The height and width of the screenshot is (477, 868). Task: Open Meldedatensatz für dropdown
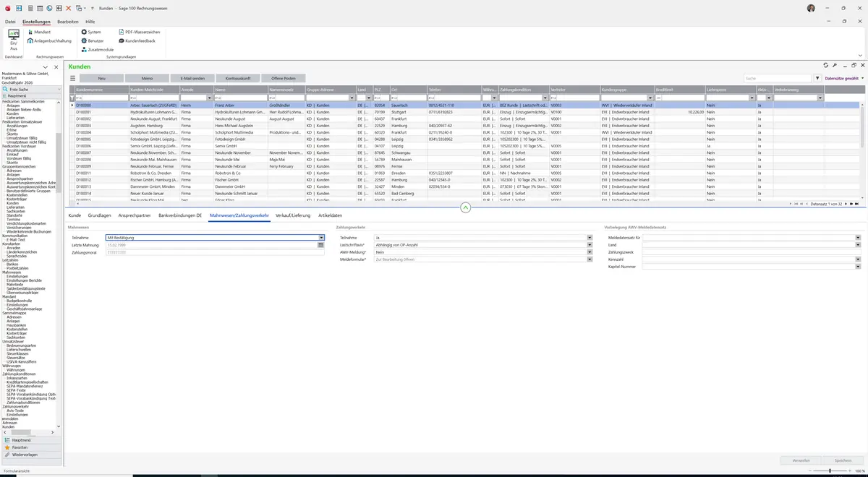pyautogui.click(x=858, y=237)
